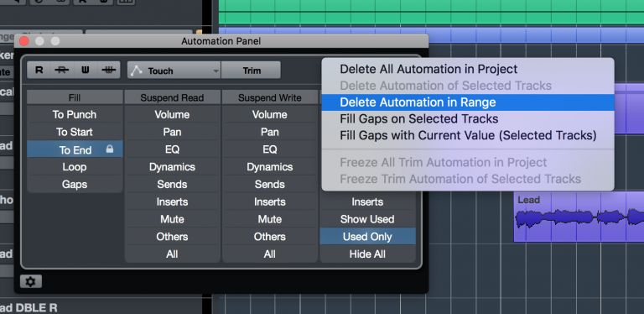Open Automation Panel settings gear
This screenshot has height=314, width=644.
click(31, 281)
